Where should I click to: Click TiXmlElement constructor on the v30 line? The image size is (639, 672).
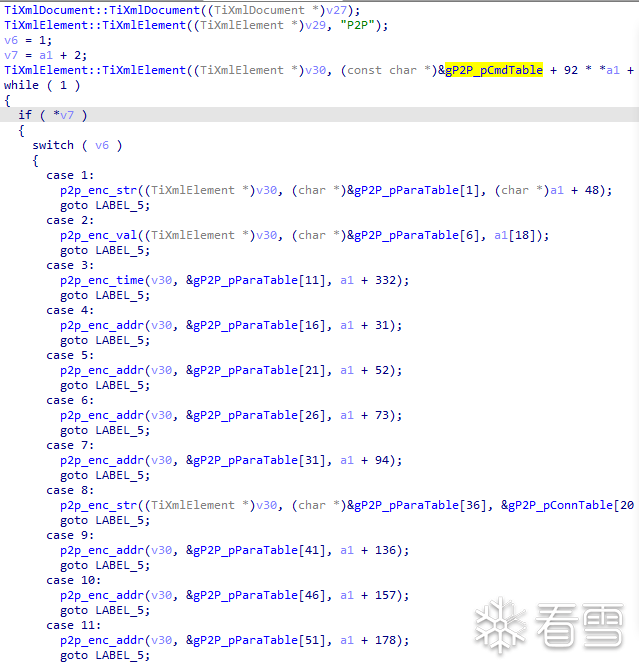95,70
